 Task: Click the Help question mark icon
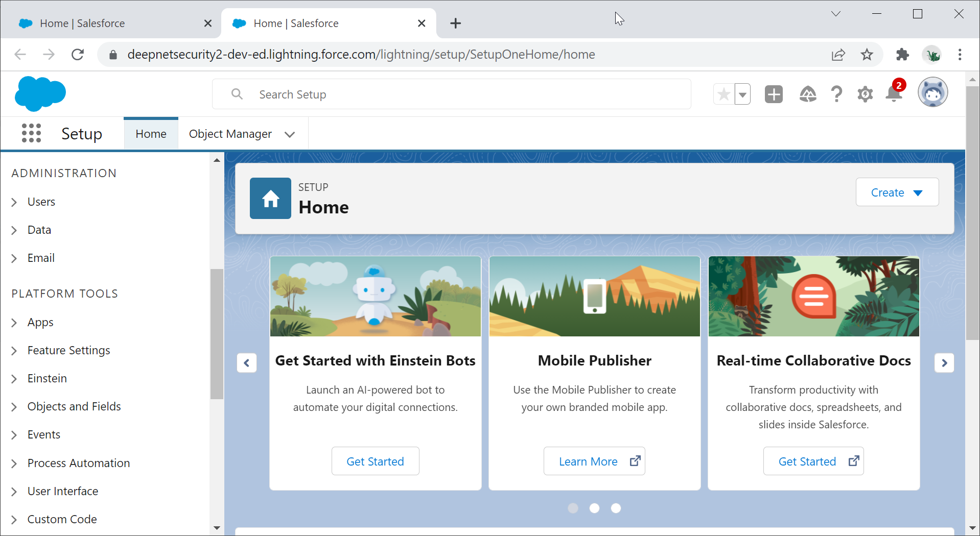(836, 94)
